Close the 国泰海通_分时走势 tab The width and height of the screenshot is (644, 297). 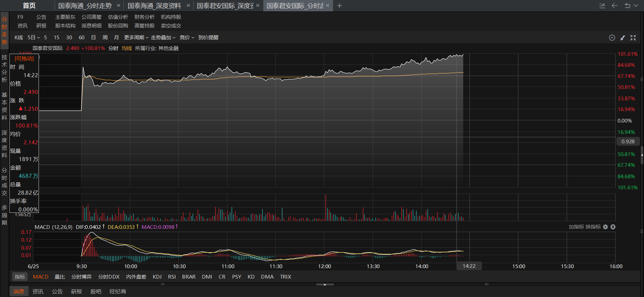tap(118, 6)
